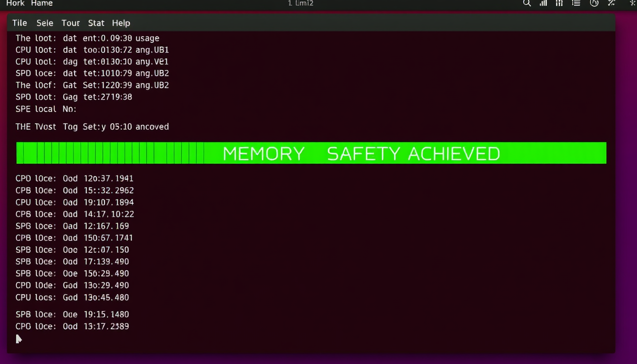Screen dimensions: 637x364
Task: Click the signal strength bars icon
Action: (x=543, y=3)
